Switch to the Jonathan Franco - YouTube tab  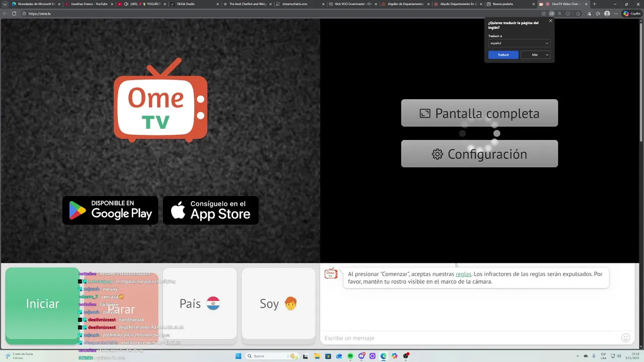click(x=89, y=4)
